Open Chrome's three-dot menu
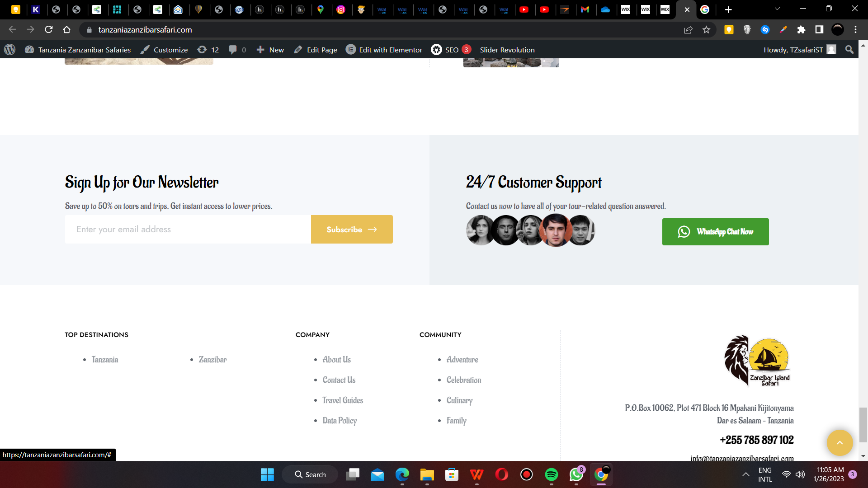 coord(855,30)
